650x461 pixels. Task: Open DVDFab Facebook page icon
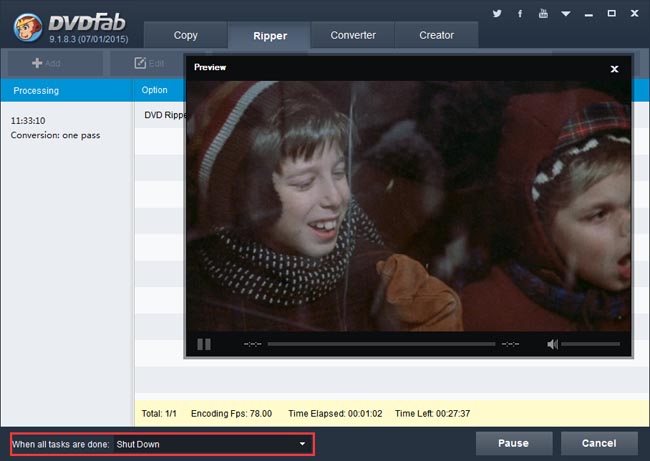520,14
